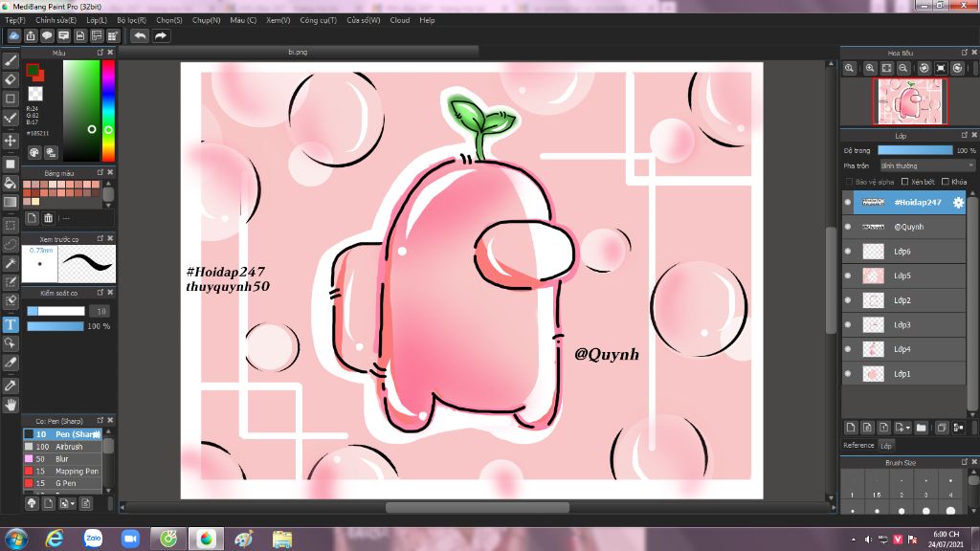Undock the Kiểm soát cọ panel
Screen dimensions: 980x551
100,293
